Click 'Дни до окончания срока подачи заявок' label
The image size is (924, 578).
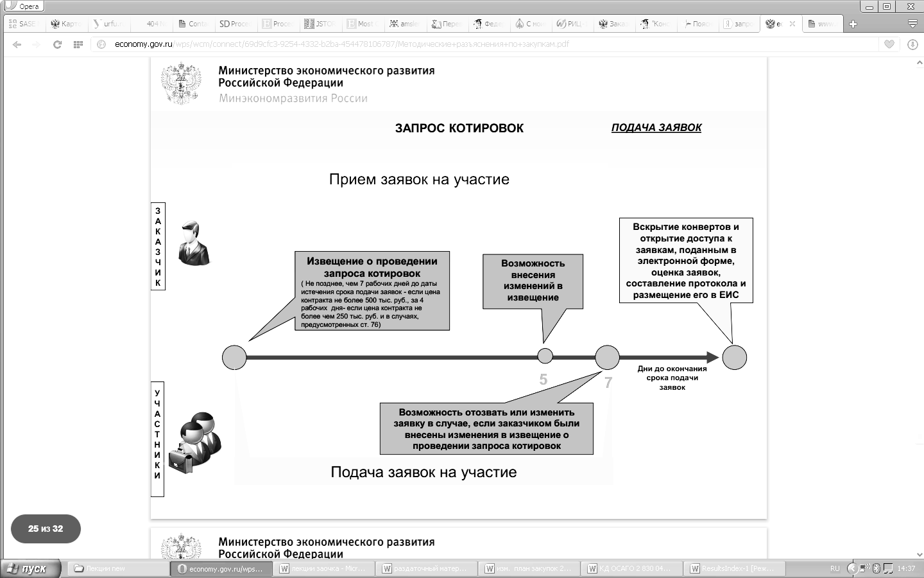tap(672, 378)
